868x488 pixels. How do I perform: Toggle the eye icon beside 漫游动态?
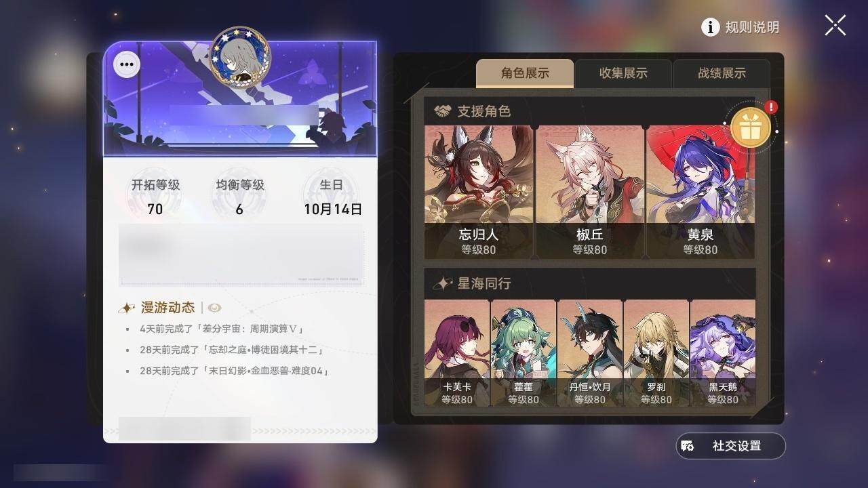(214, 308)
